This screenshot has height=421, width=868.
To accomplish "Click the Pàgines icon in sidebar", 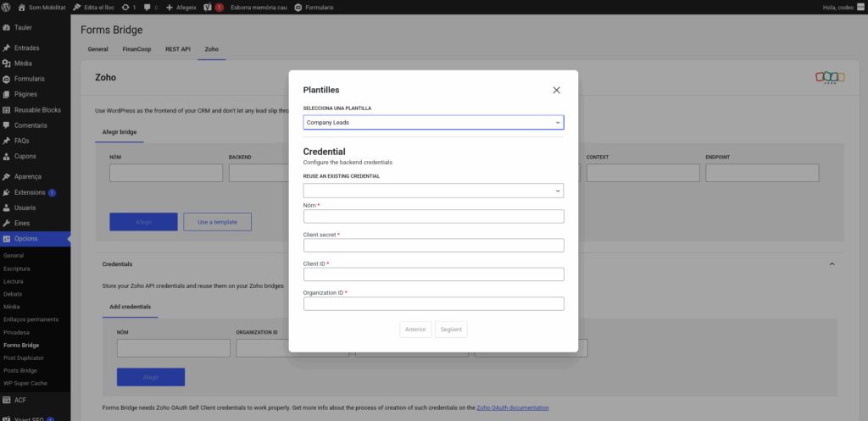I will (x=7, y=95).
